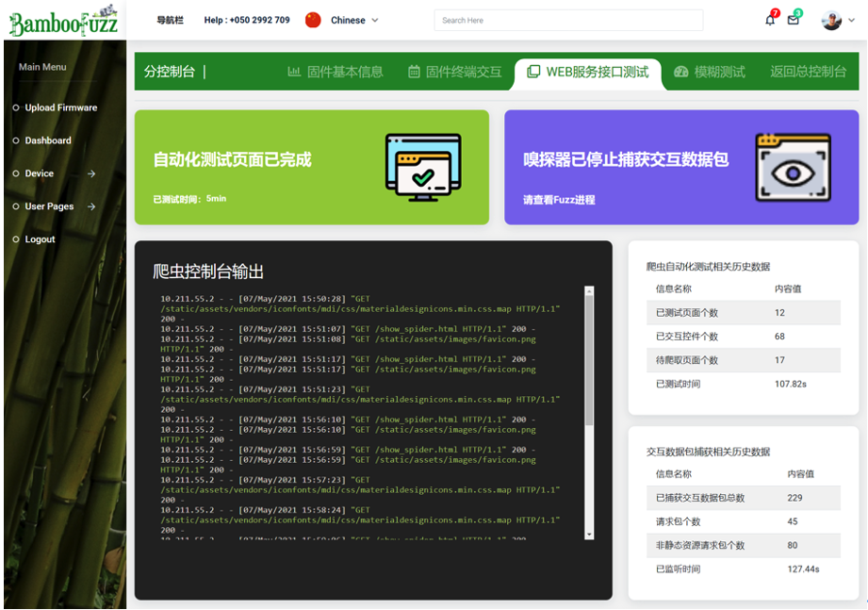The image size is (868, 610).
Task: Open the messages envelope with 3 unread
Action: 793,19
